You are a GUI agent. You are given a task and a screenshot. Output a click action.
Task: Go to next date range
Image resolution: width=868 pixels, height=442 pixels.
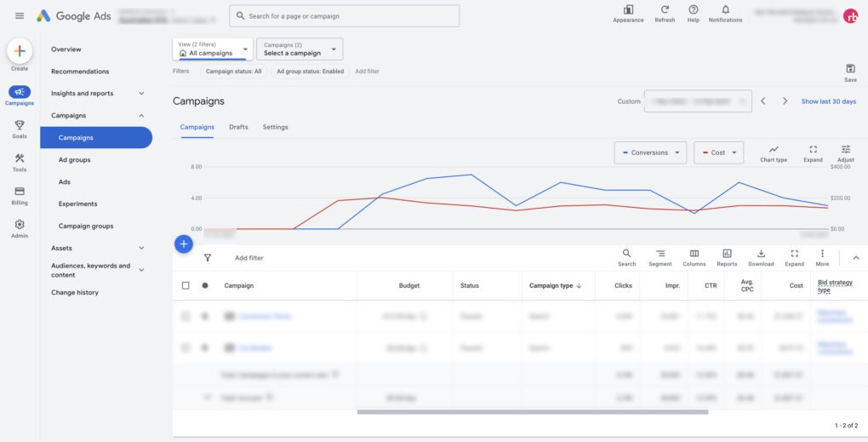pyautogui.click(x=785, y=101)
